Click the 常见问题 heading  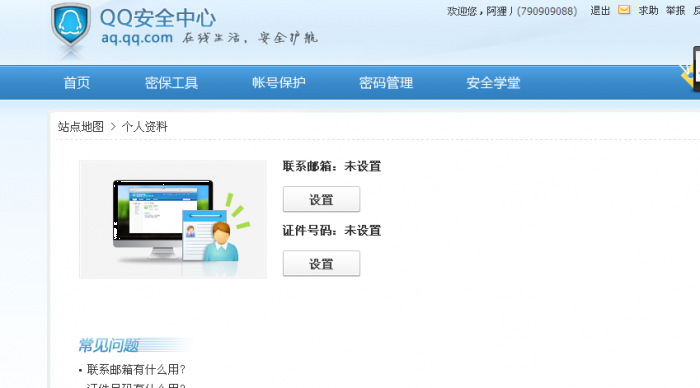tap(109, 346)
